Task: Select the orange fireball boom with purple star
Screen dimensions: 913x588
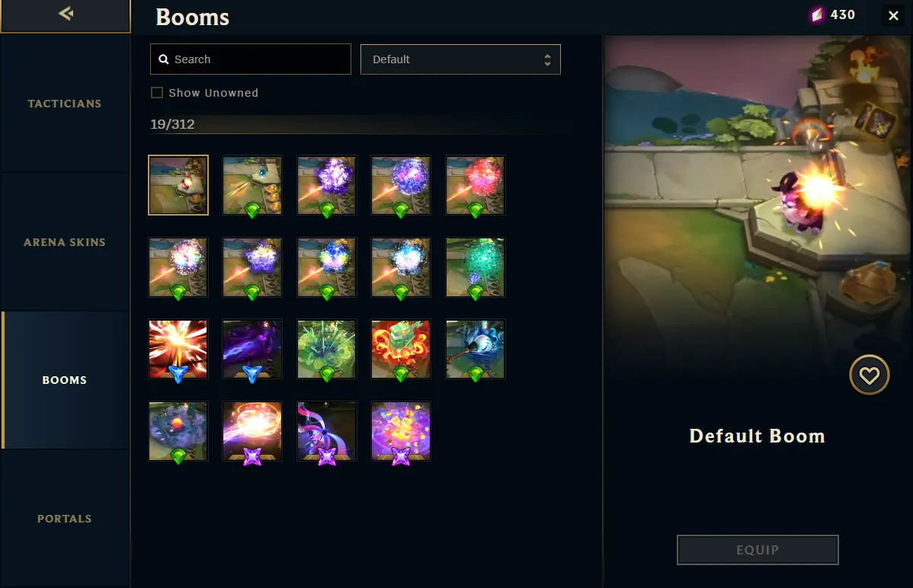Action: click(x=252, y=431)
